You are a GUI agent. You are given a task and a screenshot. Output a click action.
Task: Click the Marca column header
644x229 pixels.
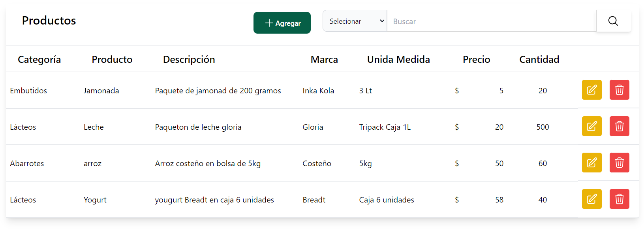tap(324, 59)
